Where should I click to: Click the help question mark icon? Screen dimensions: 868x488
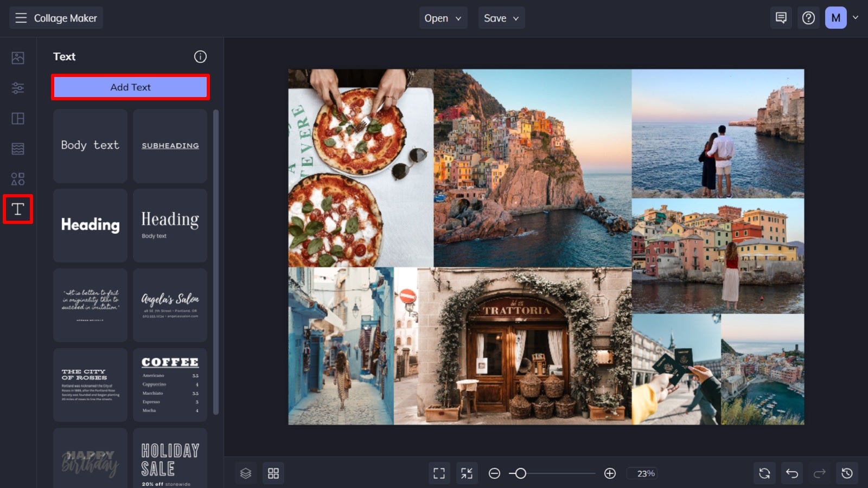point(808,17)
